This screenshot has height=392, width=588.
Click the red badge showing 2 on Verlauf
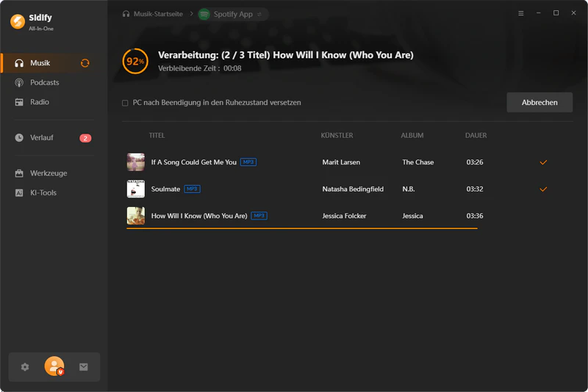tap(85, 138)
